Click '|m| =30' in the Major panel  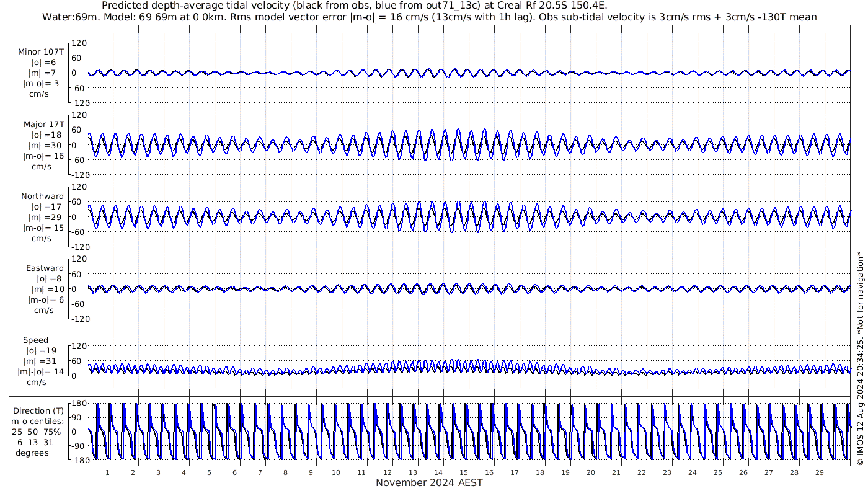[x=46, y=145]
